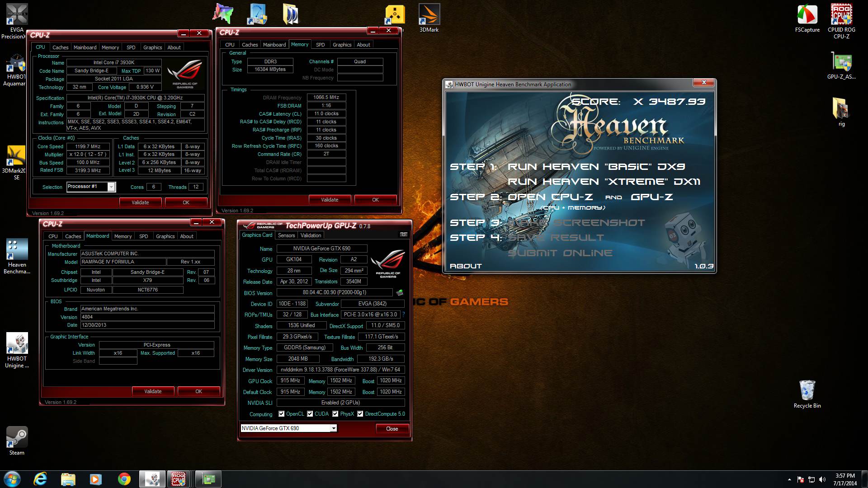Launch Google Chrome from the taskbar
Image resolution: width=868 pixels, height=488 pixels.
click(124, 479)
